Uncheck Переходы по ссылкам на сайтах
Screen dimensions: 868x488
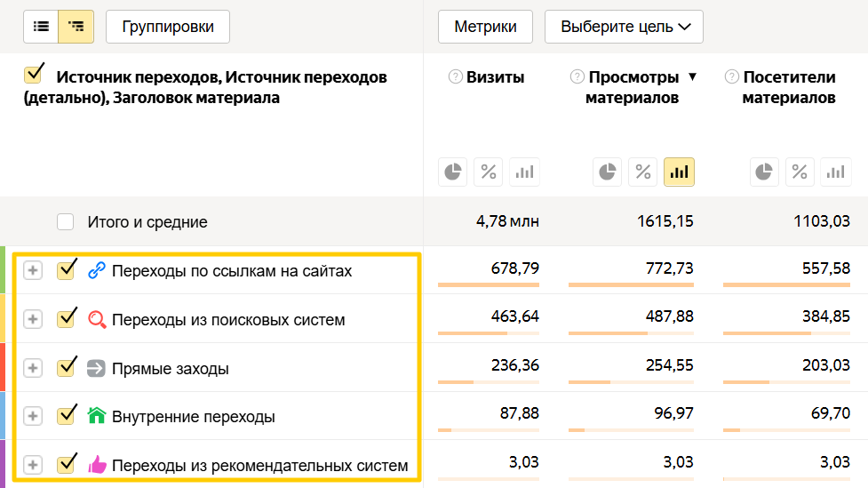pos(66,271)
